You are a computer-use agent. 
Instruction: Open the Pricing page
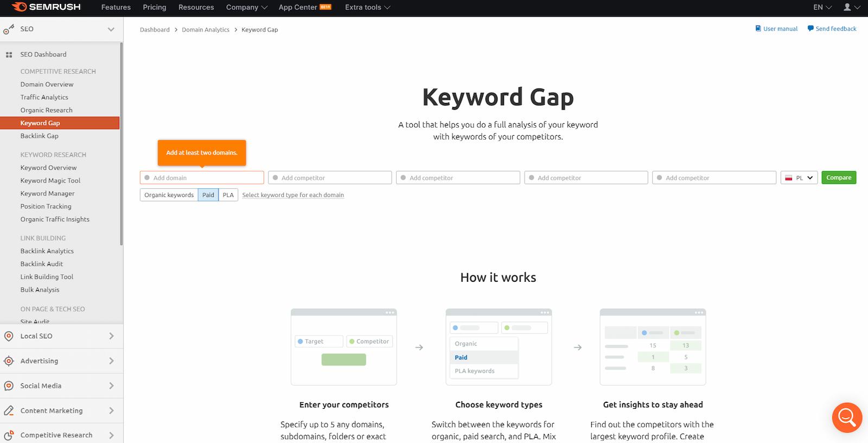pyautogui.click(x=155, y=7)
